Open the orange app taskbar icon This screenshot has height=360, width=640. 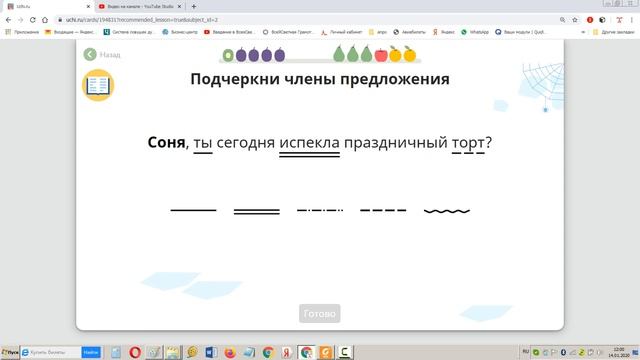click(x=325, y=352)
